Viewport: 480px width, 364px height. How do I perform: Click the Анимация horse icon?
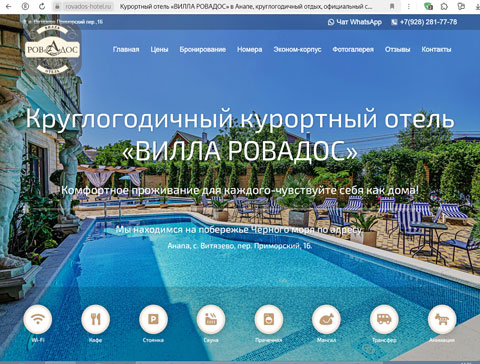click(442, 319)
